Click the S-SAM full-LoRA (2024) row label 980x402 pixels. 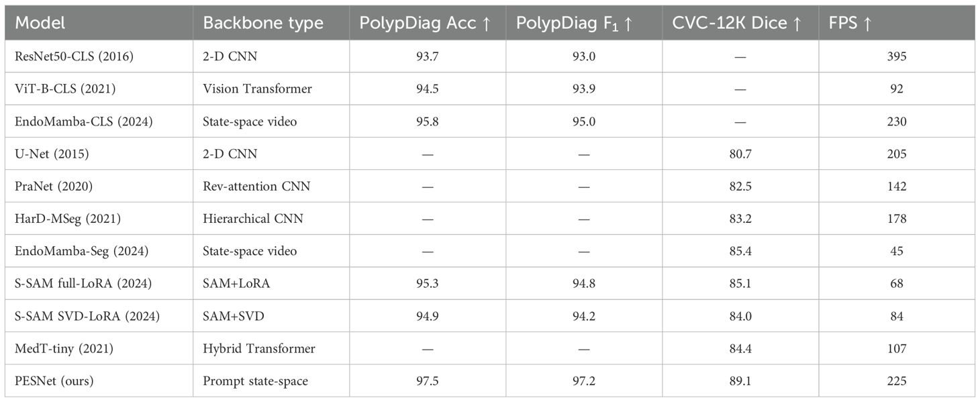tap(83, 284)
